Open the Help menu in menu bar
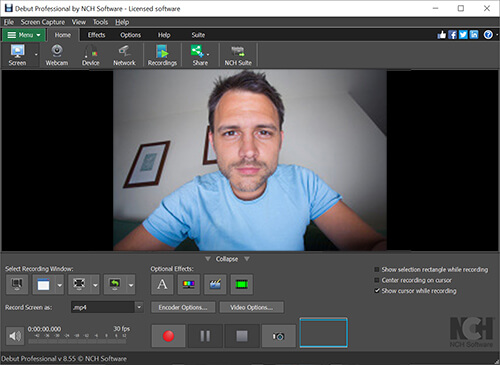Viewport: 500px width, 365px height. pos(122,22)
